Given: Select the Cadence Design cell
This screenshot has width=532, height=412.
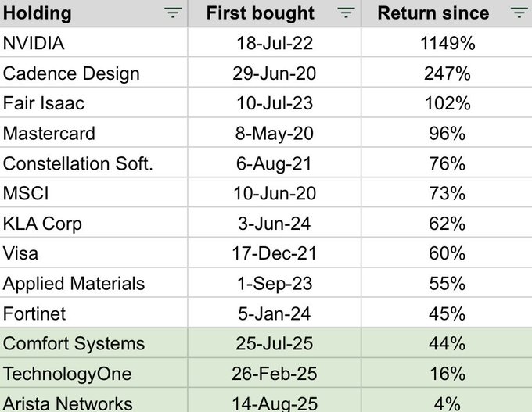Looking at the screenshot, I should coord(71,74).
